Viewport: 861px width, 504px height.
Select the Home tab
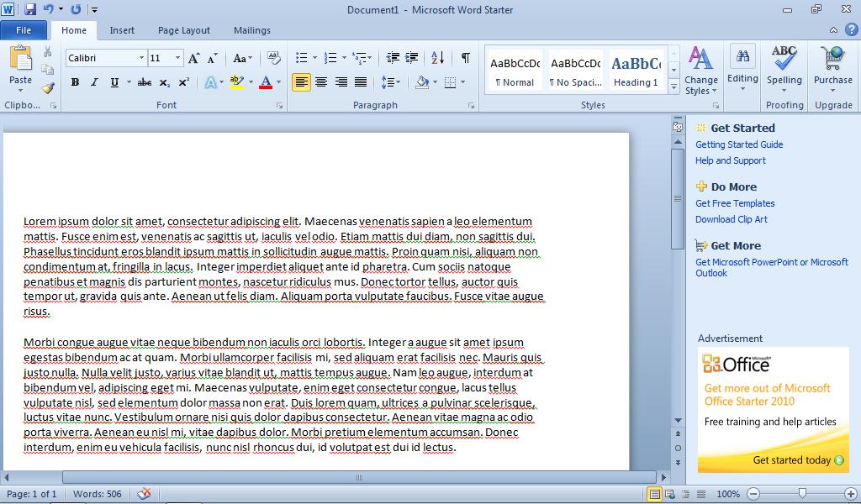coord(74,30)
